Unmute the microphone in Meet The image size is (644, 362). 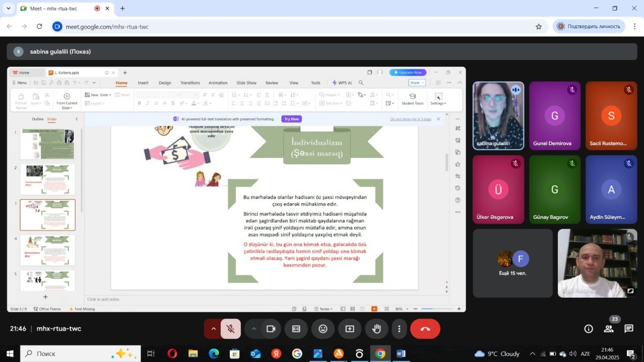pos(230,329)
